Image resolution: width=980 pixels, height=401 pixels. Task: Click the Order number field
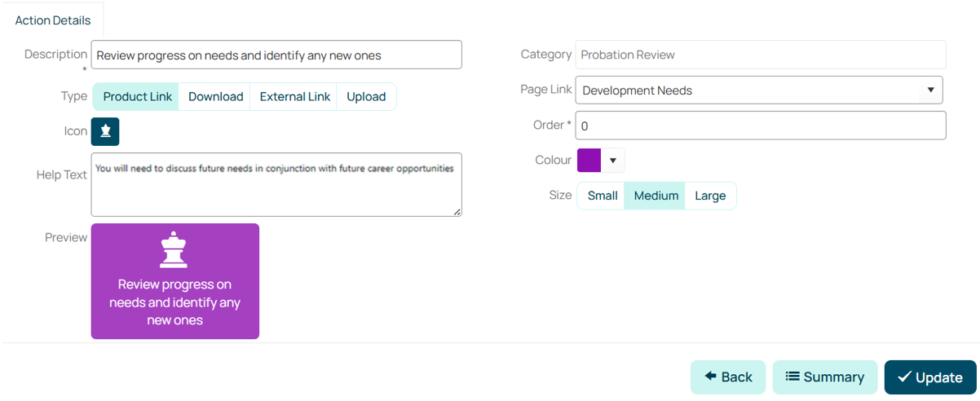tap(761, 126)
